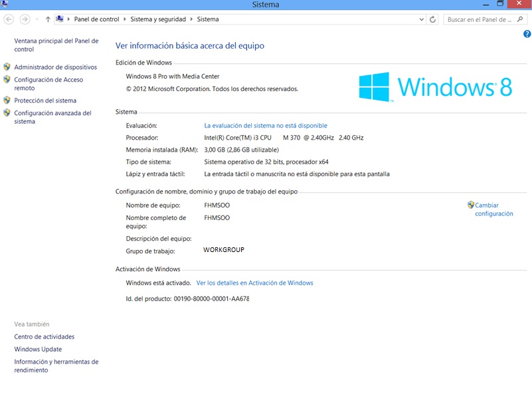The width and height of the screenshot is (532, 393).
Task: Select Sistema y seguridad breadcrumb
Action: click(x=158, y=19)
